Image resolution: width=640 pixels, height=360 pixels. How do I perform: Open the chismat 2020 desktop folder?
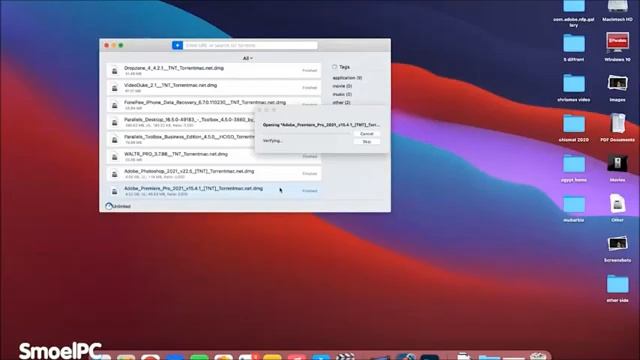pos(574,124)
